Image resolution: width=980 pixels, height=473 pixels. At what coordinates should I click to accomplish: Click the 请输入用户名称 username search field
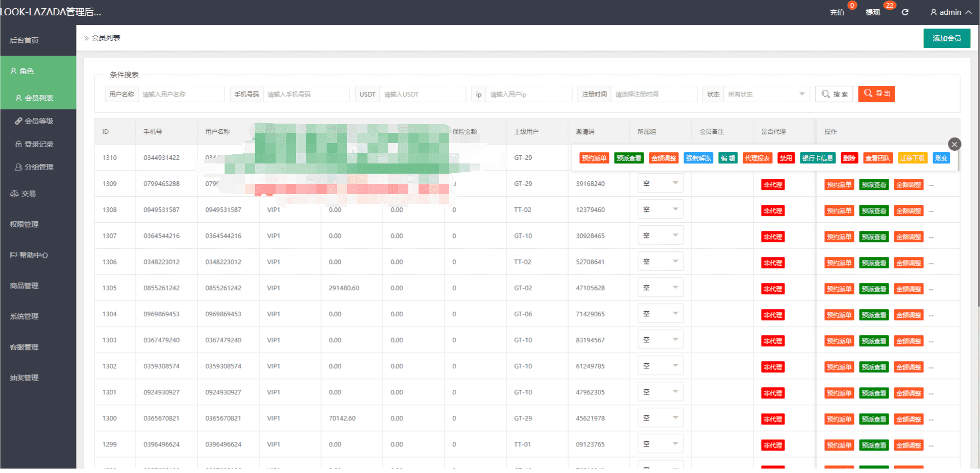coord(181,94)
